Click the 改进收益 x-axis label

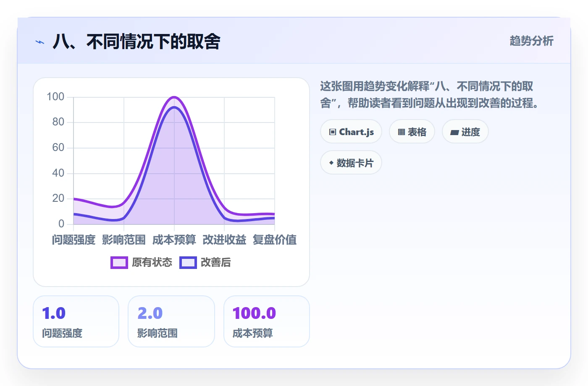pos(224,240)
